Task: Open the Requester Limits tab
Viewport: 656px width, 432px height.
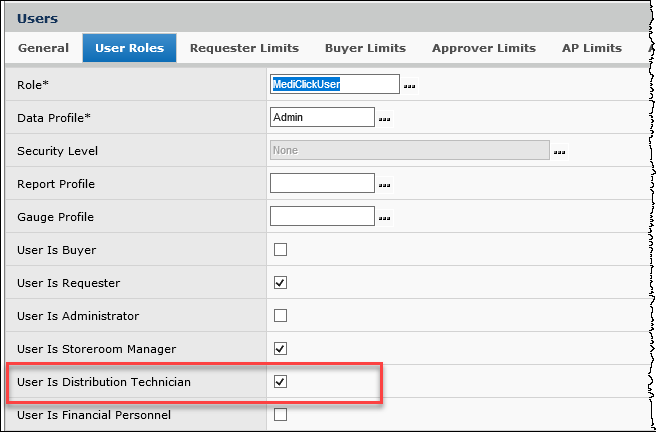Action: (x=244, y=48)
